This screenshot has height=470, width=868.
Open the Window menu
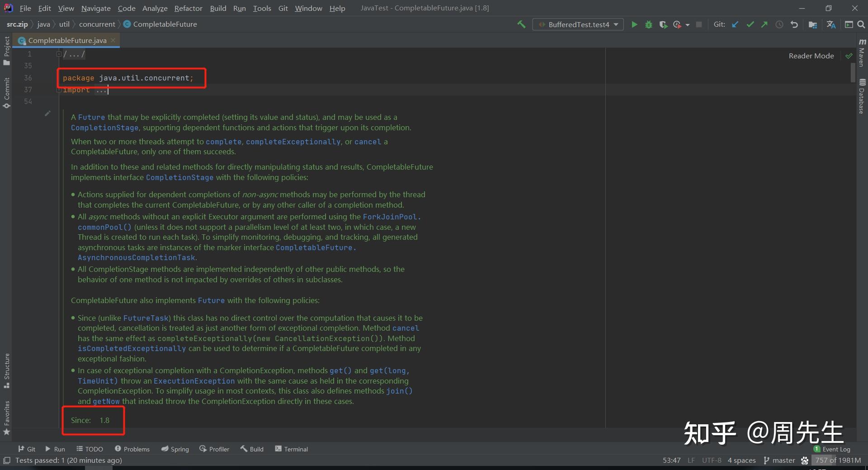click(x=308, y=8)
